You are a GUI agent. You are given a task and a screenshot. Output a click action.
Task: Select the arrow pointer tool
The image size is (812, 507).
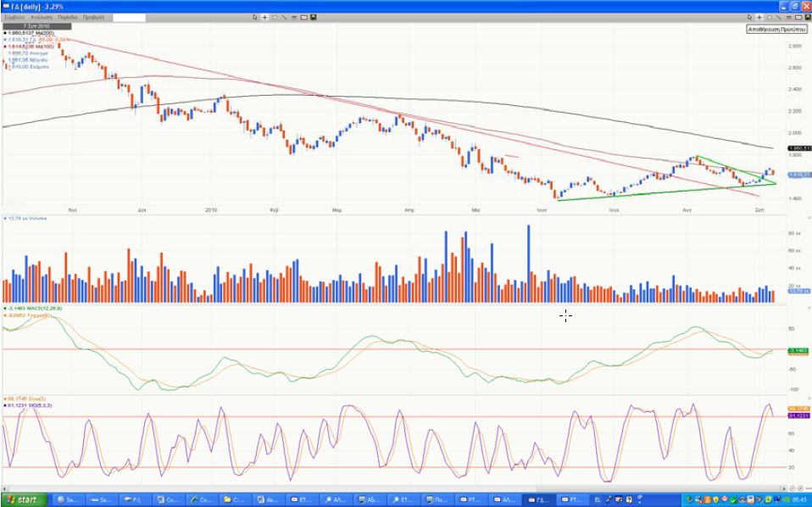(257, 17)
